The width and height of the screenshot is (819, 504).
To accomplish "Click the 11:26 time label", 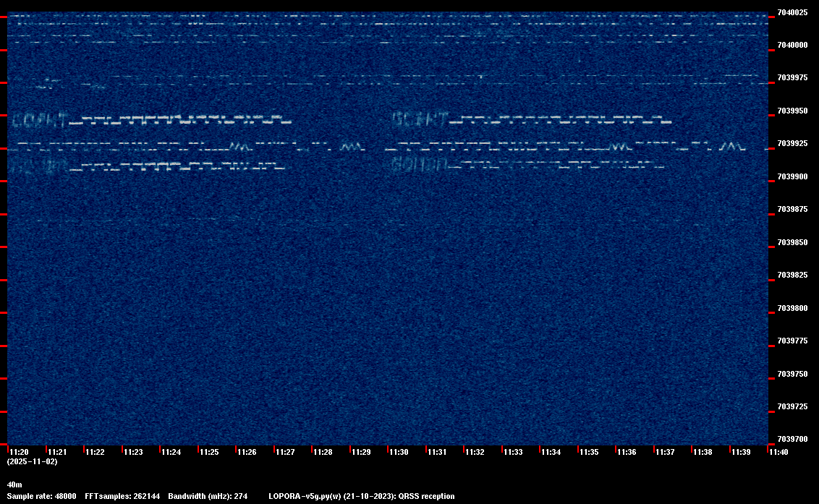I will pyautogui.click(x=247, y=452).
